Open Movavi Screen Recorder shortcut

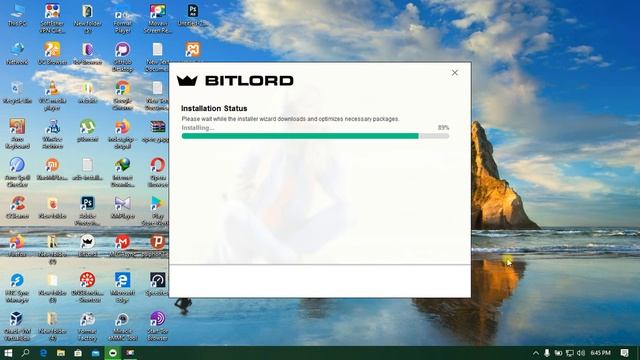[x=158, y=19]
